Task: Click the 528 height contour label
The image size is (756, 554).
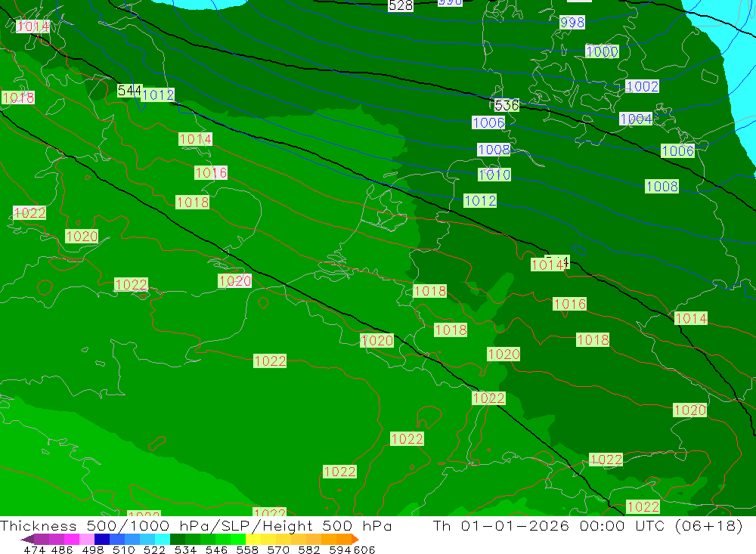Action: 400,5
